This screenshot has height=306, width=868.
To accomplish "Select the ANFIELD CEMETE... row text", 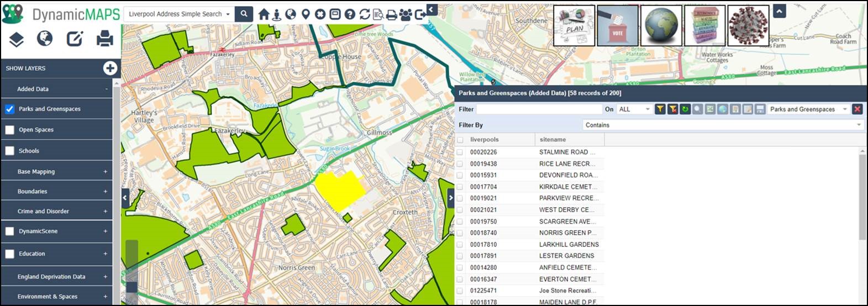I will 568,267.
